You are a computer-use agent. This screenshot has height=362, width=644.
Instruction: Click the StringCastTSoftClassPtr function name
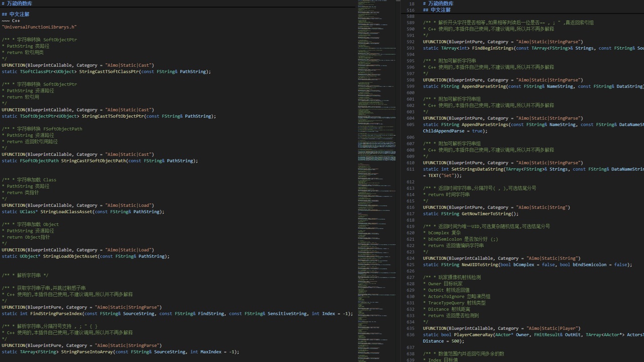109,72
